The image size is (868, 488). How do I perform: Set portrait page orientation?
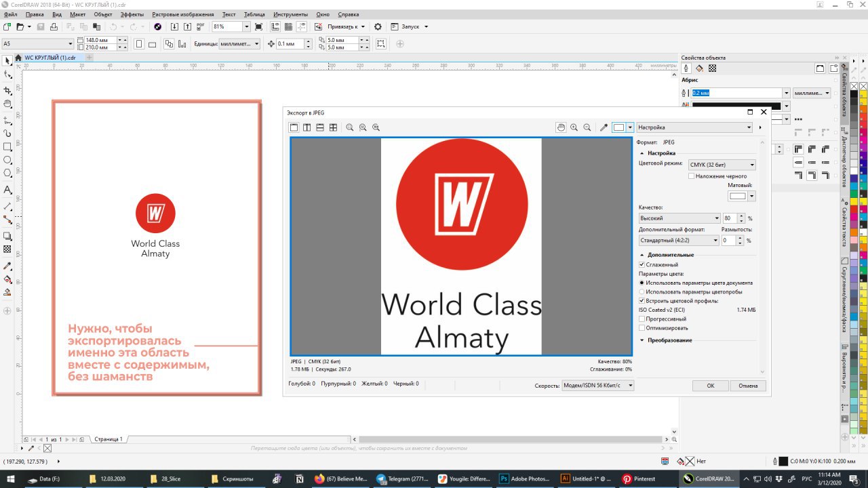tap(139, 44)
